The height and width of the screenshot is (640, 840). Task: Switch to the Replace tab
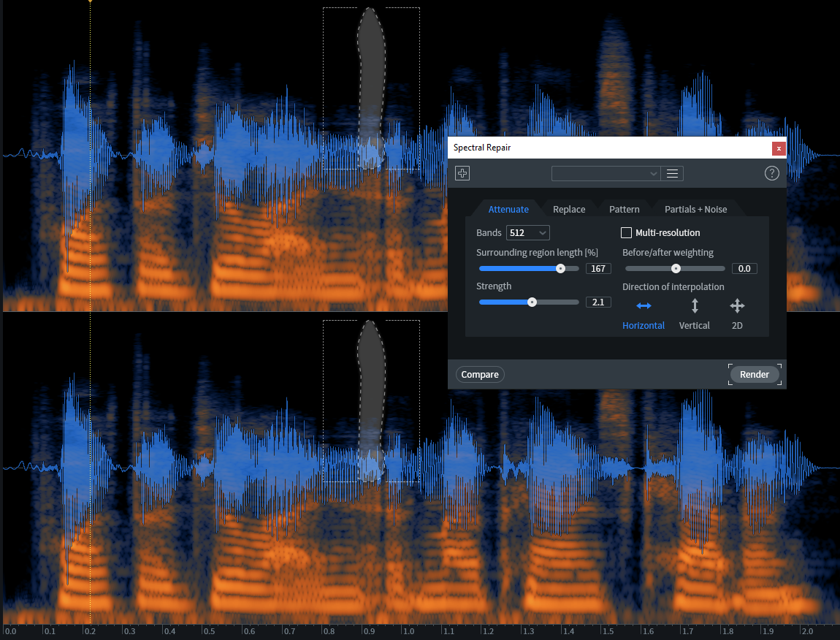click(569, 209)
